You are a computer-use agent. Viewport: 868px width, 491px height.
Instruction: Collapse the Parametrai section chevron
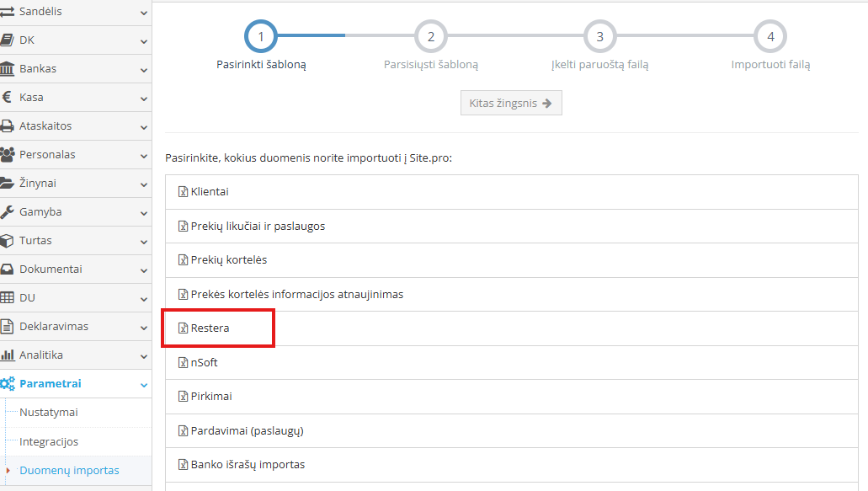[x=144, y=385]
